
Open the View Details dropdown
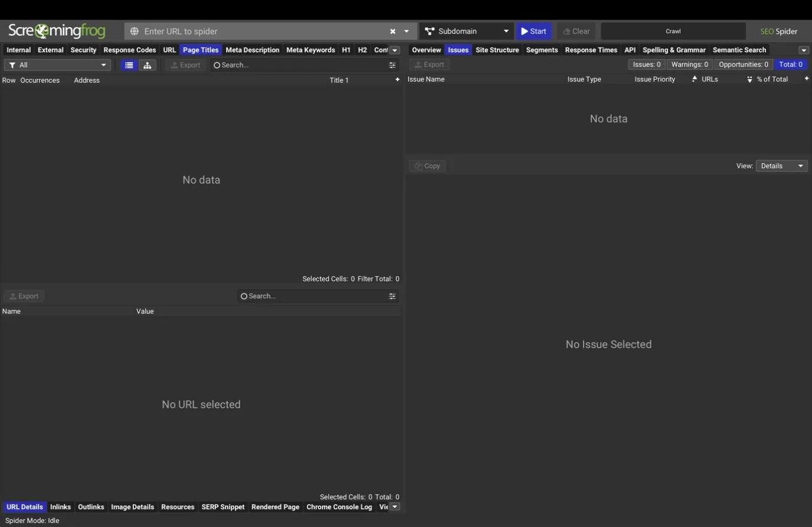pyautogui.click(x=781, y=166)
